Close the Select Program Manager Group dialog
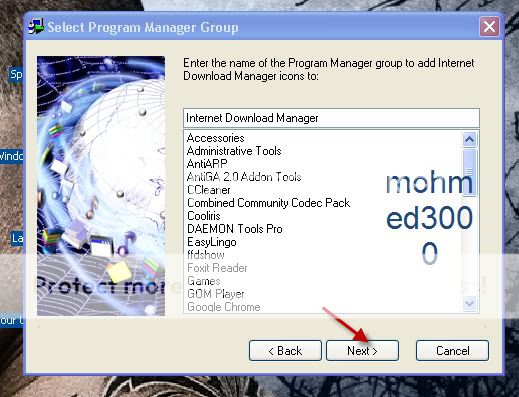519x397 pixels. click(x=489, y=26)
